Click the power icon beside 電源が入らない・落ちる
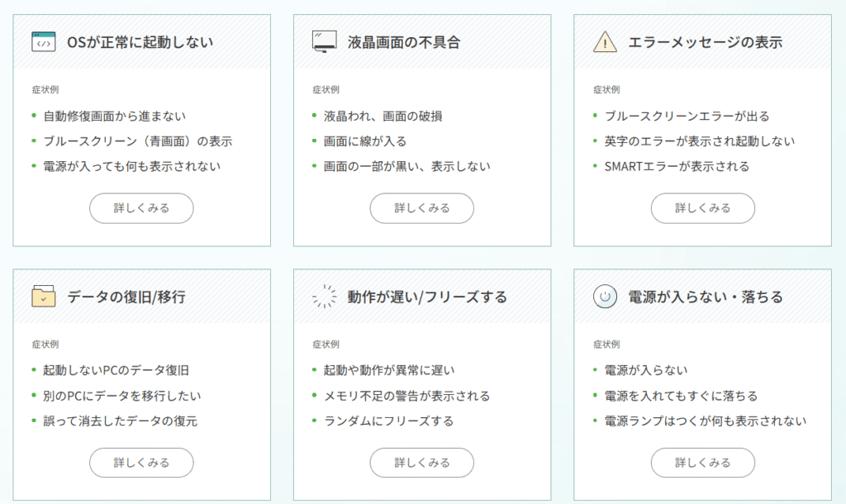Screen dimensions: 846x504 (605, 297)
